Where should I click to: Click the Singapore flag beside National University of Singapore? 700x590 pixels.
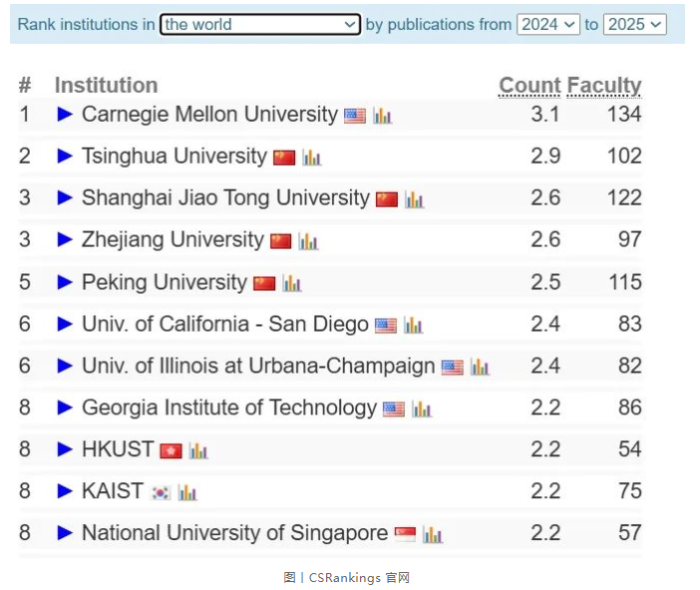[x=405, y=534]
